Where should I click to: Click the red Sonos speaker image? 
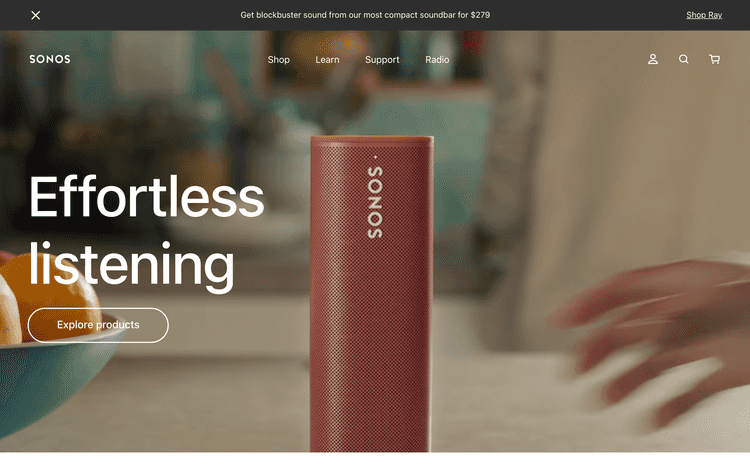(x=371, y=294)
